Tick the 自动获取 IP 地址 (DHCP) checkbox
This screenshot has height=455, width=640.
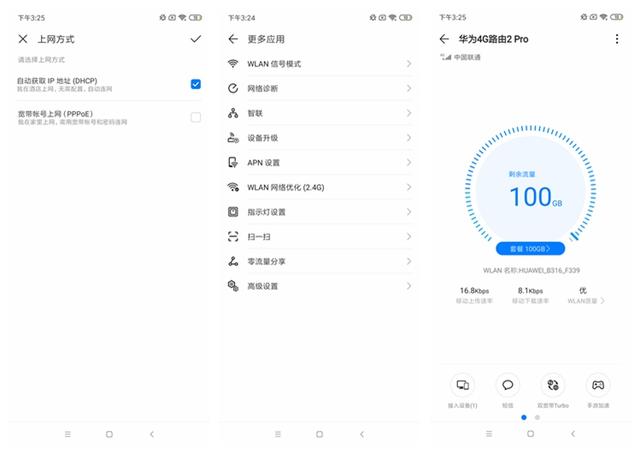click(x=196, y=84)
